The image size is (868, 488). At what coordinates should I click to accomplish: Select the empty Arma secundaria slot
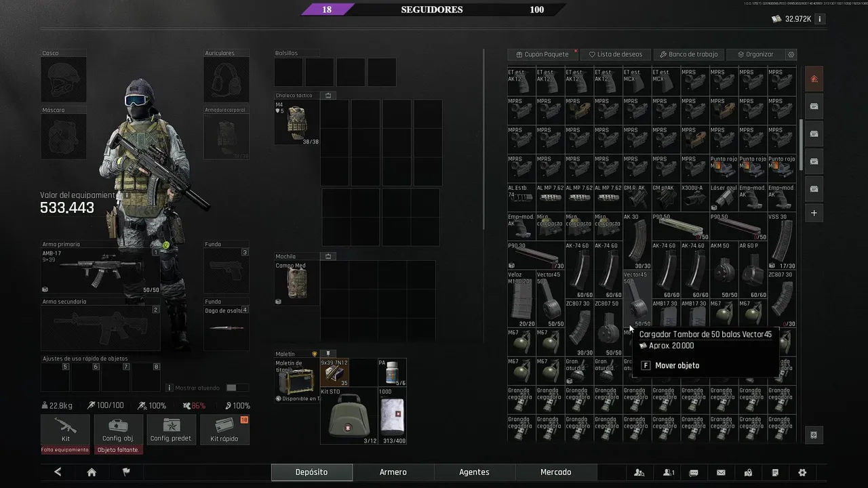pos(101,329)
